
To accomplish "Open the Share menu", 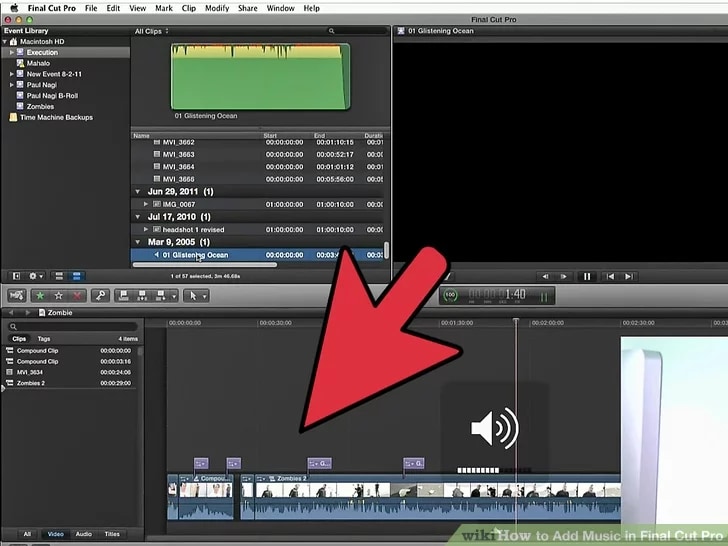I will coord(247,8).
